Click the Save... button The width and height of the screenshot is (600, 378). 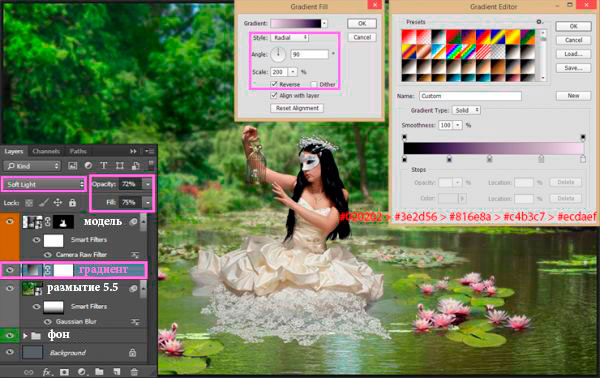(x=573, y=68)
